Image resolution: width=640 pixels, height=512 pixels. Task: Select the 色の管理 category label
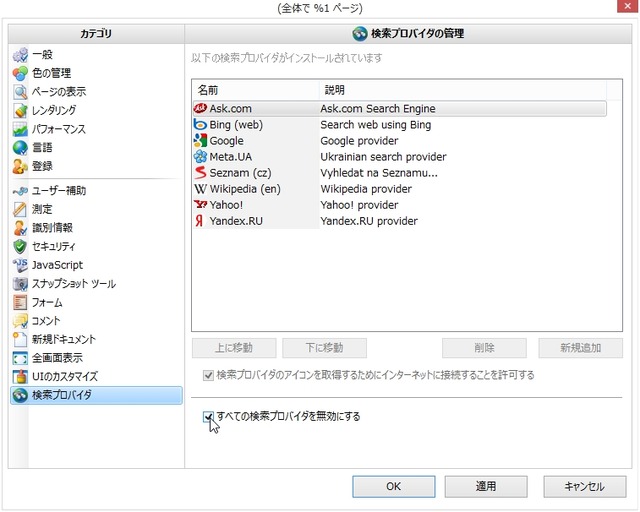pyautogui.click(x=51, y=73)
